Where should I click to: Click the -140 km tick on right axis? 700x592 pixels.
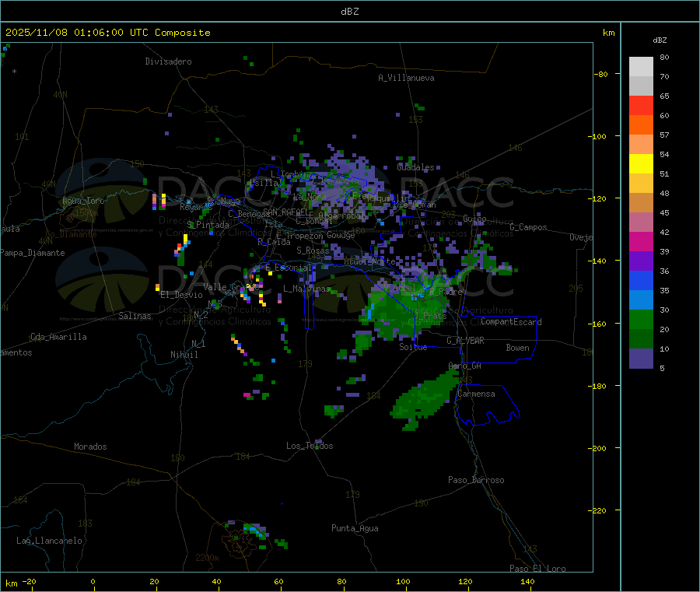coord(599,261)
